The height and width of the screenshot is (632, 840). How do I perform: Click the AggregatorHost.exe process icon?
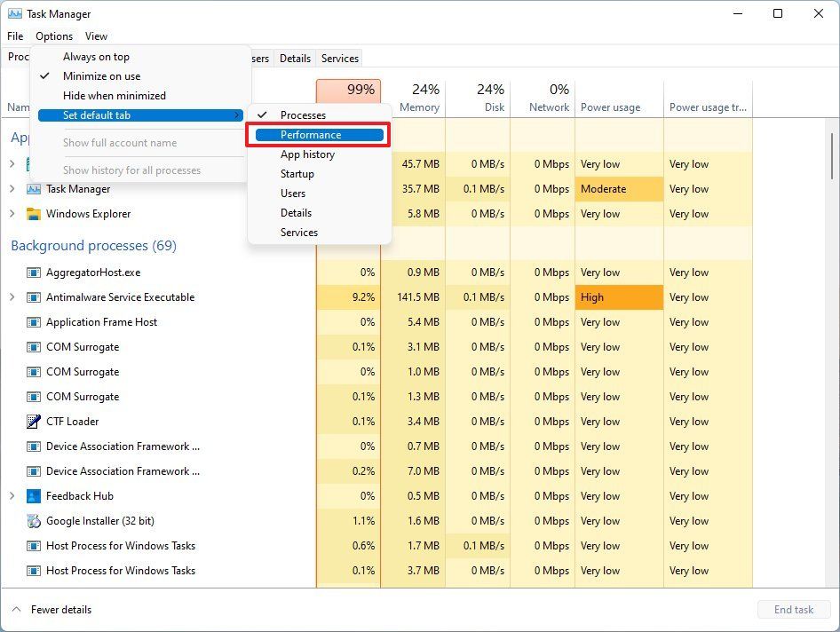coord(34,272)
